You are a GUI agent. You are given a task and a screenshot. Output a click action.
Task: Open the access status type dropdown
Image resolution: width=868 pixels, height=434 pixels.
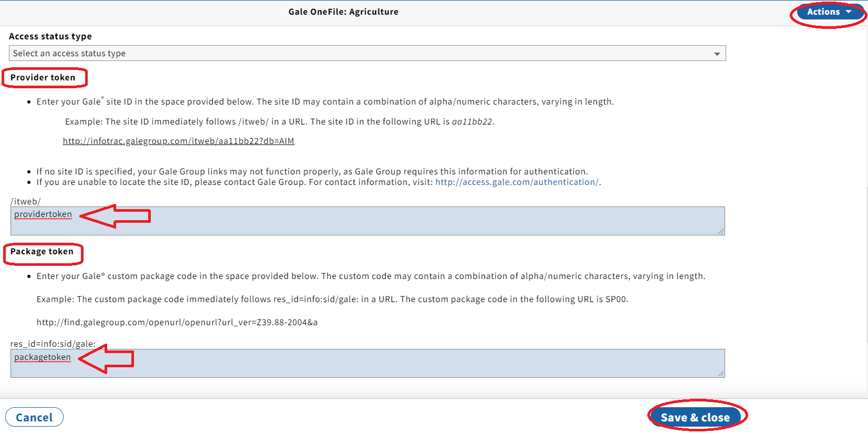click(367, 53)
